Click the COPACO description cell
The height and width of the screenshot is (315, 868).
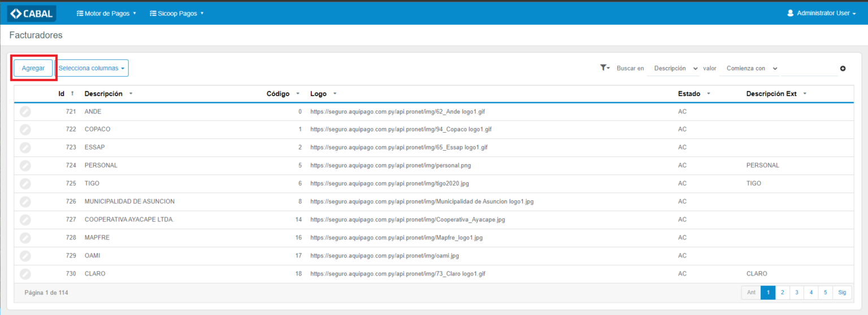[x=98, y=129]
